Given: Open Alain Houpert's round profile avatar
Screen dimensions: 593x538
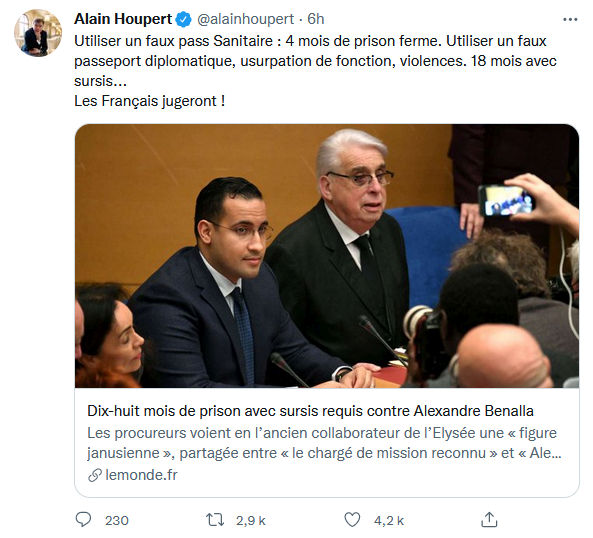Looking at the screenshot, I should pyautogui.click(x=38, y=33).
